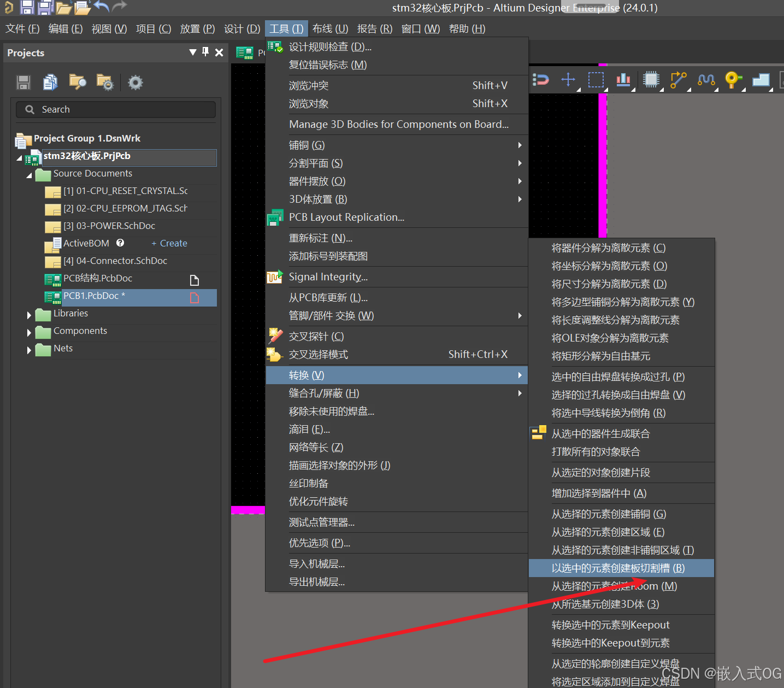Click the Design Rule Check menu icon
The width and height of the screenshot is (784, 688).
pos(275,47)
